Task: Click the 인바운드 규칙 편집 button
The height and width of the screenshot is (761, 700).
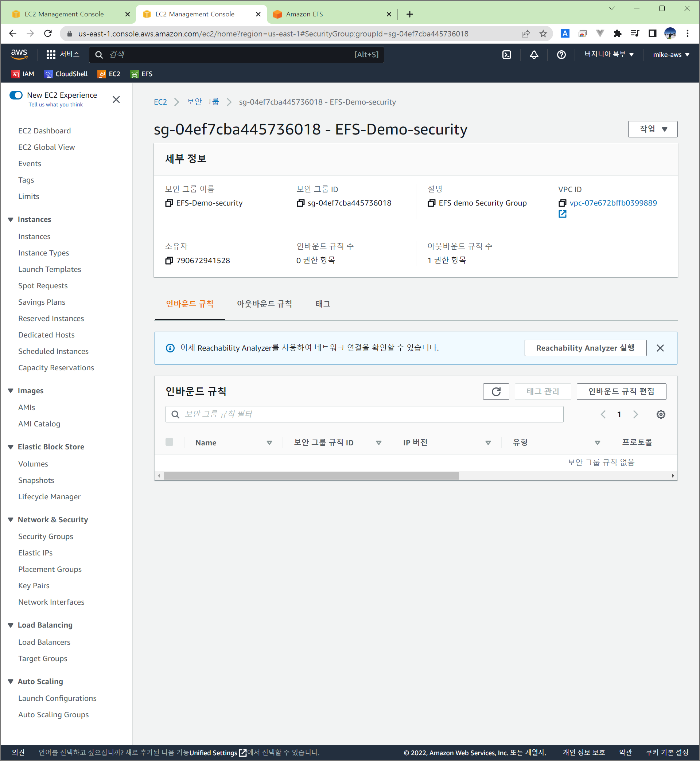Action: point(621,391)
